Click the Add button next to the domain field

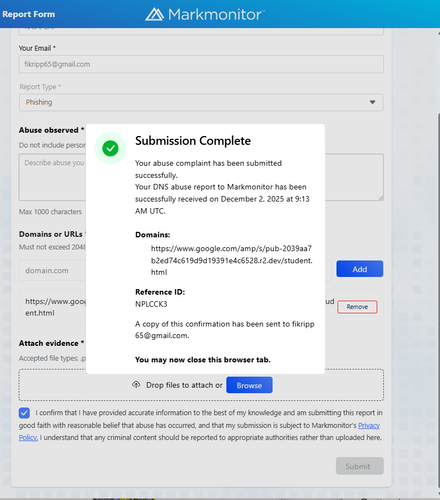pyautogui.click(x=360, y=269)
